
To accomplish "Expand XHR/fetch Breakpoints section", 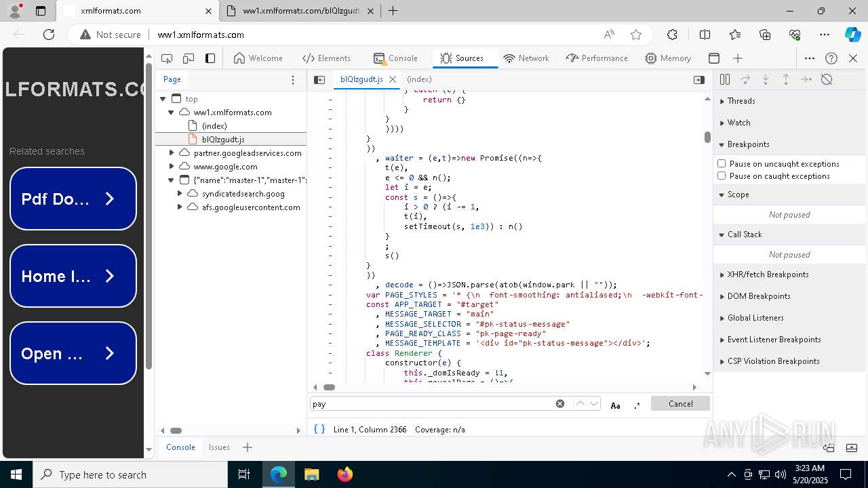I will pos(789,274).
